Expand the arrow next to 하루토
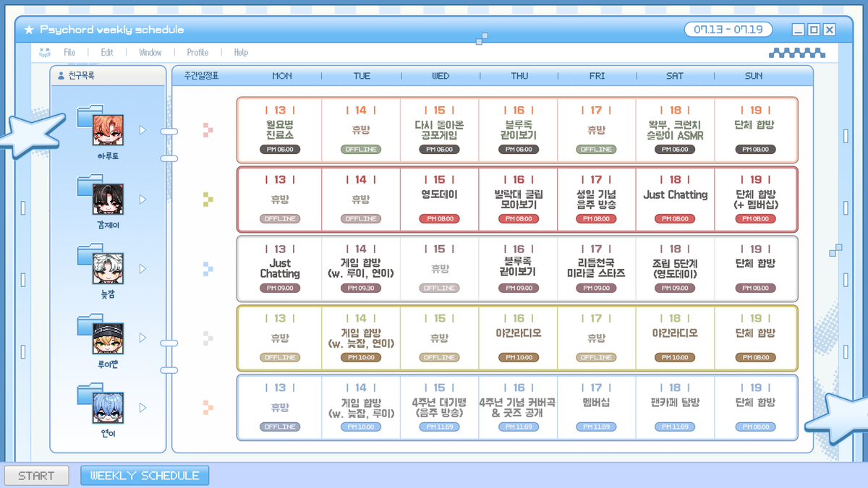 point(142,130)
